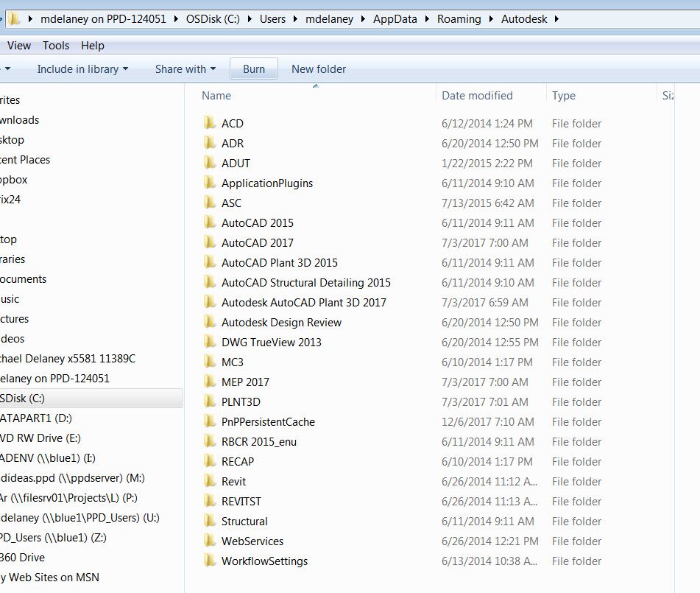Click the AutoCAD 2015 folder icon
700x593 pixels.
point(209,222)
